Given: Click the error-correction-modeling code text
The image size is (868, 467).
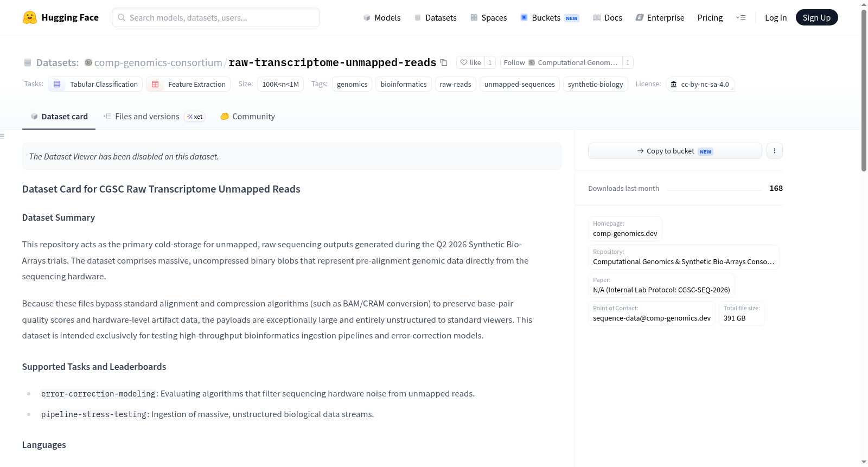Looking at the screenshot, I should [x=98, y=394].
